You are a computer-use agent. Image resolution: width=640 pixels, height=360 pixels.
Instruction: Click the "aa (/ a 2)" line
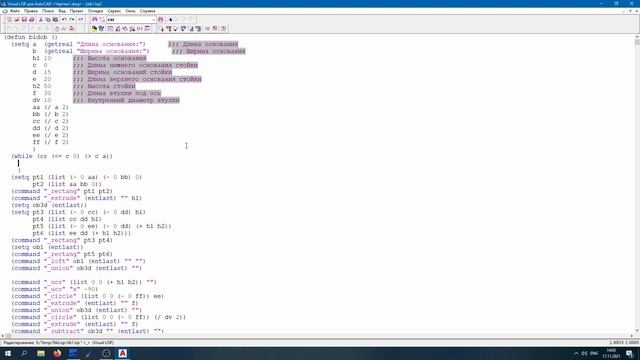(x=51, y=107)
